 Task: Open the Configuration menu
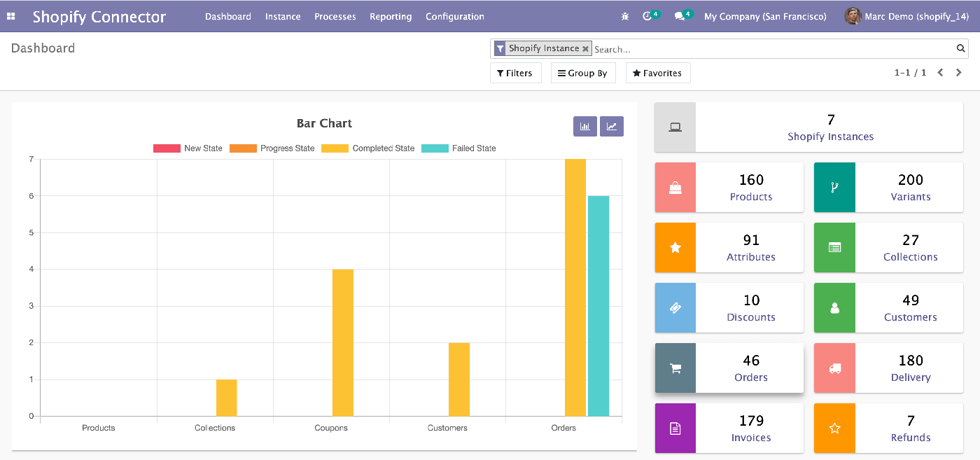click(x=455, y=16)
